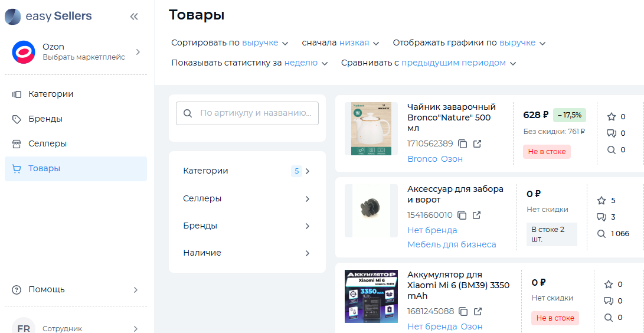The image size is (644, 333).
Task: Open Селлеры section in sidebar
Action: [x=47, y=144]
